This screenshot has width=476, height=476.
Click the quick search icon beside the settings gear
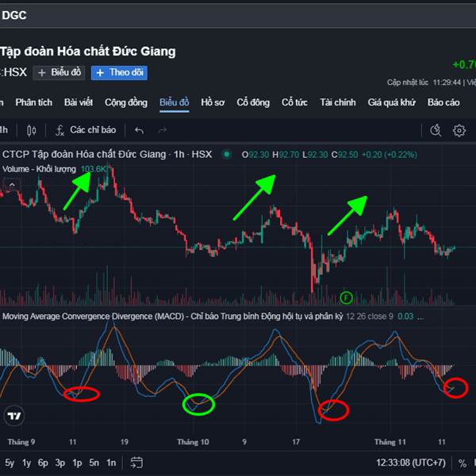[436, 130]
